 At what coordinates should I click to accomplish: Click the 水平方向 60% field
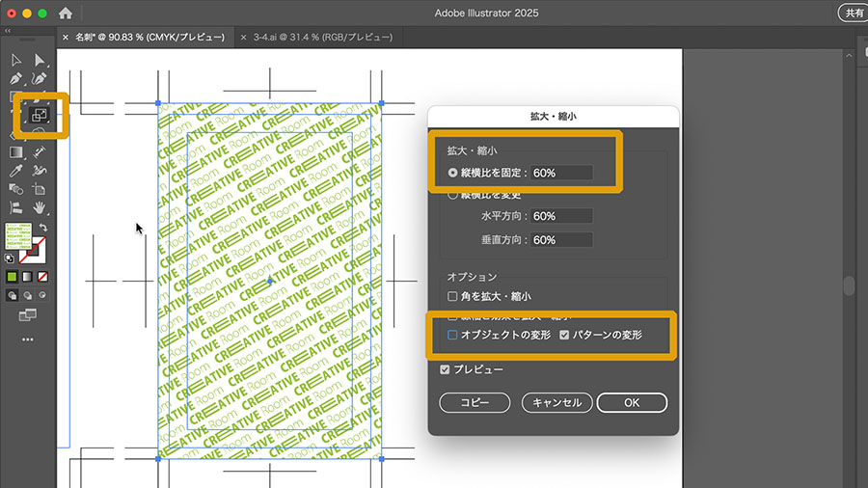coord(561,216)
